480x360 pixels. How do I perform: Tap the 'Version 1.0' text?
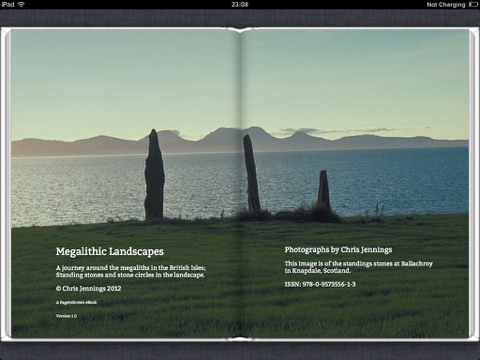tap(66, 316)
